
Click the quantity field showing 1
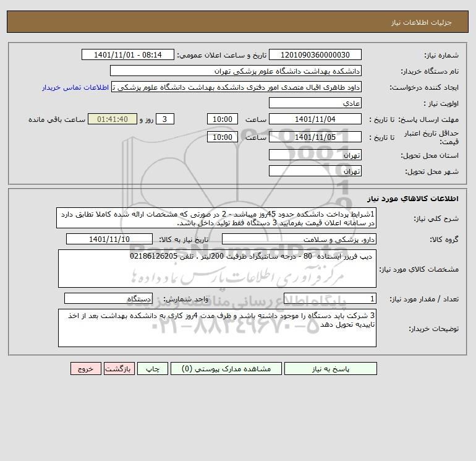(x=330, y=298)
